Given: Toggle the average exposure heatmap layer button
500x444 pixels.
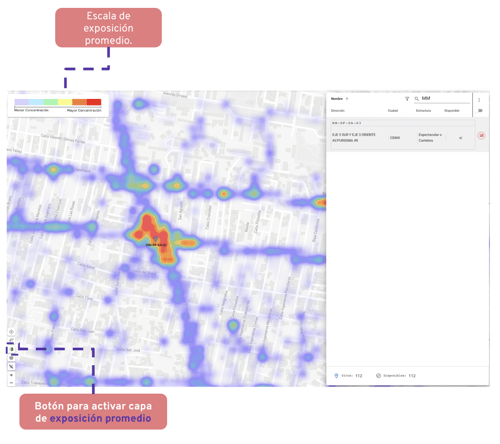Looking at the screenshot, I should click(11, 349).
